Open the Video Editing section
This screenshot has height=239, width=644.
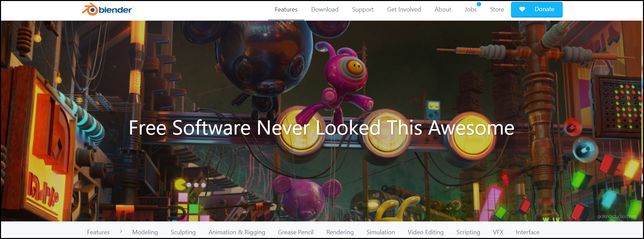click(426, 232)
